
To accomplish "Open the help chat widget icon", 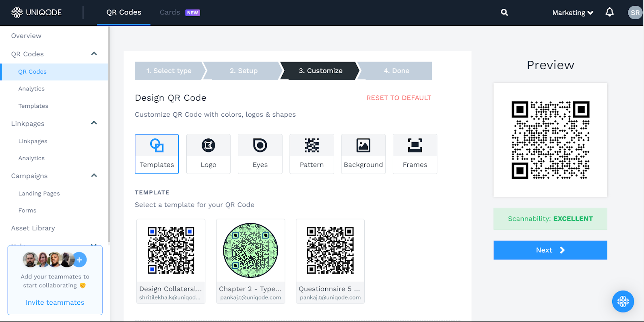I will coord(623,301).
